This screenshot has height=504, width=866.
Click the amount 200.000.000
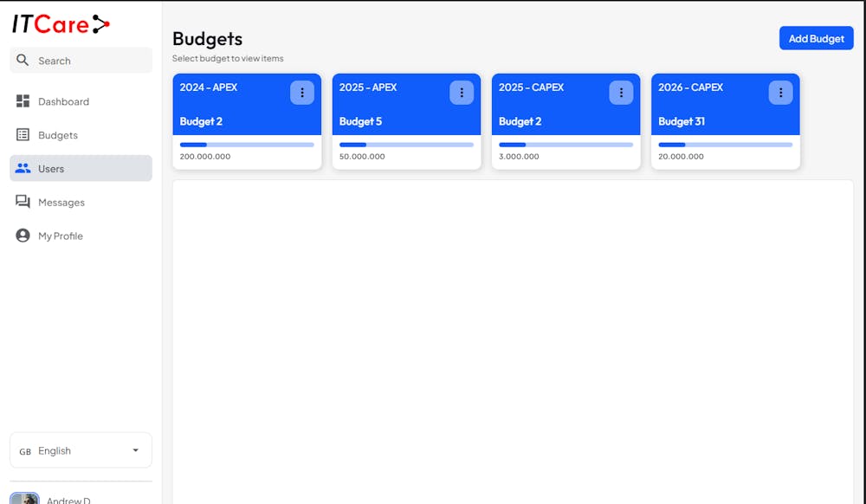(x=205, y=156)
